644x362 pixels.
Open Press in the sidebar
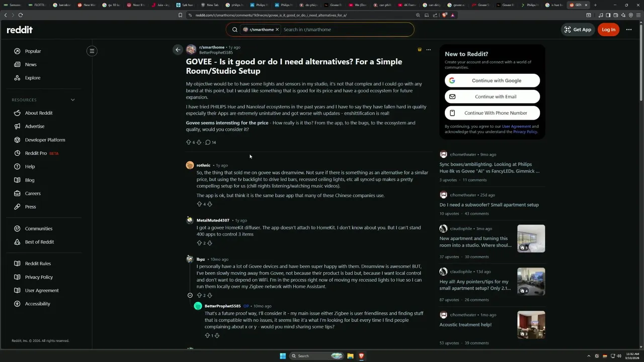pyautogui.click(x=30, y=207)
